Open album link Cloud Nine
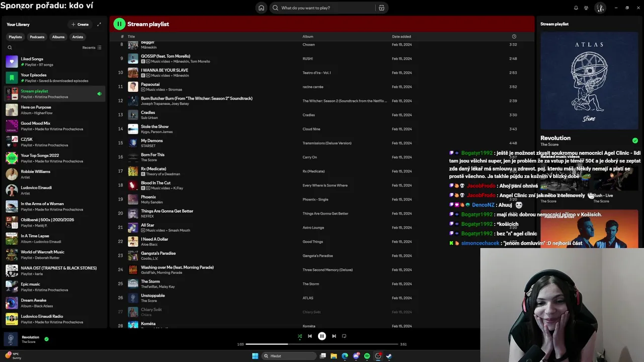The height and width of the screenshot is (362, 644). (311, 129)
